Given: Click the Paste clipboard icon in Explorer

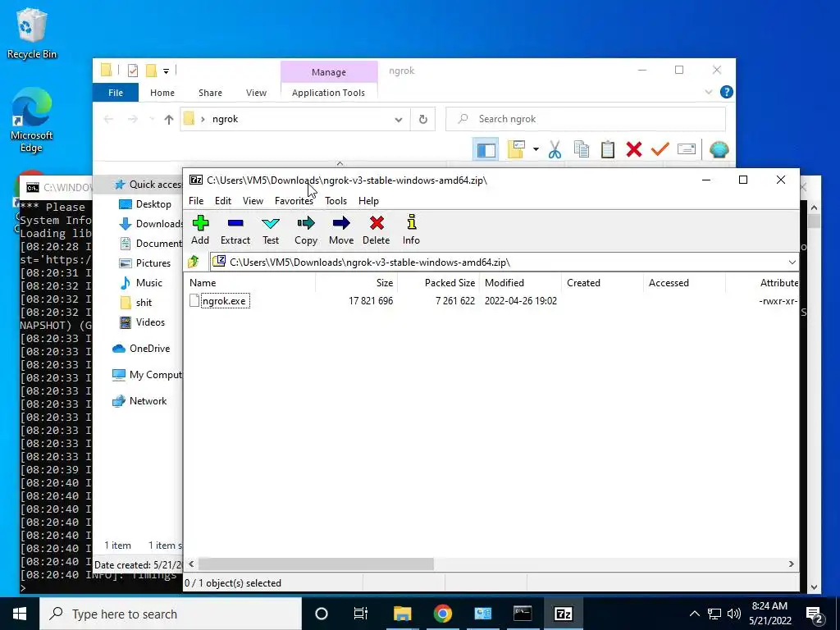Looking at the screenshot, I should click(x=608, y=149).
